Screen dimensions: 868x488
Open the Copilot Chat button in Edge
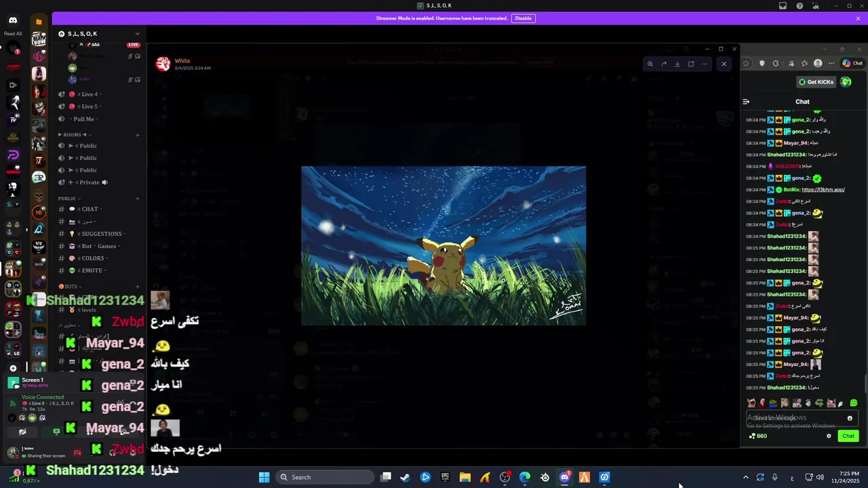[852, 63]
